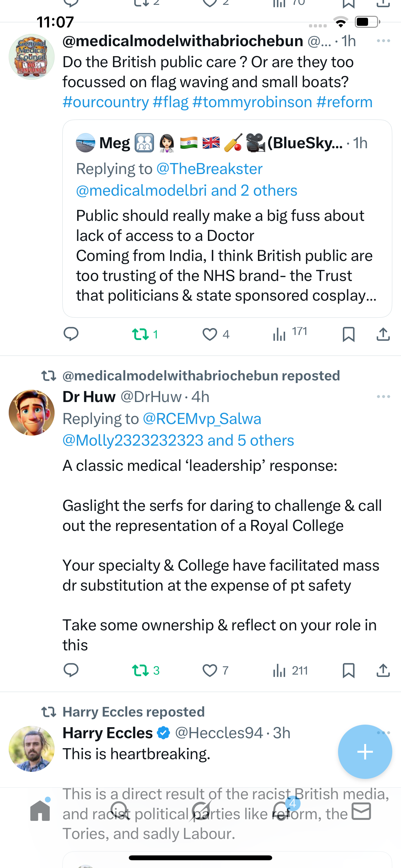Viewport: 401px width, 868px height.
Task: Open more options on the medicalmodelwithabriochebun post
Action: click(383, 41)
